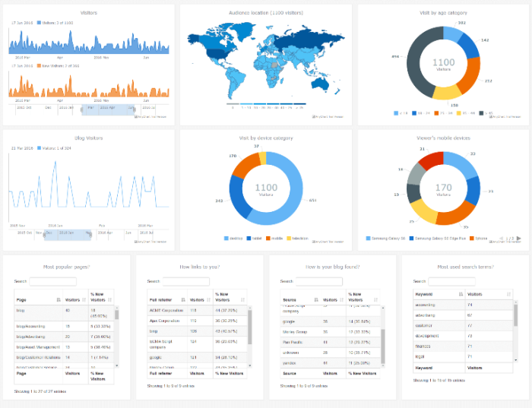Sort Most popular pages by Visitors column
Screen dimensions: 532x408
tap(75, 300)
